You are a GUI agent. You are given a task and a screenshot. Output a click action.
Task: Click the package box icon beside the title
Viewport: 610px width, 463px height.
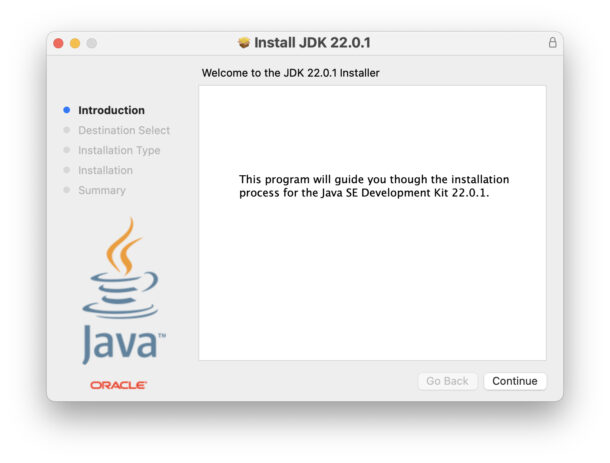coord(243,43)
